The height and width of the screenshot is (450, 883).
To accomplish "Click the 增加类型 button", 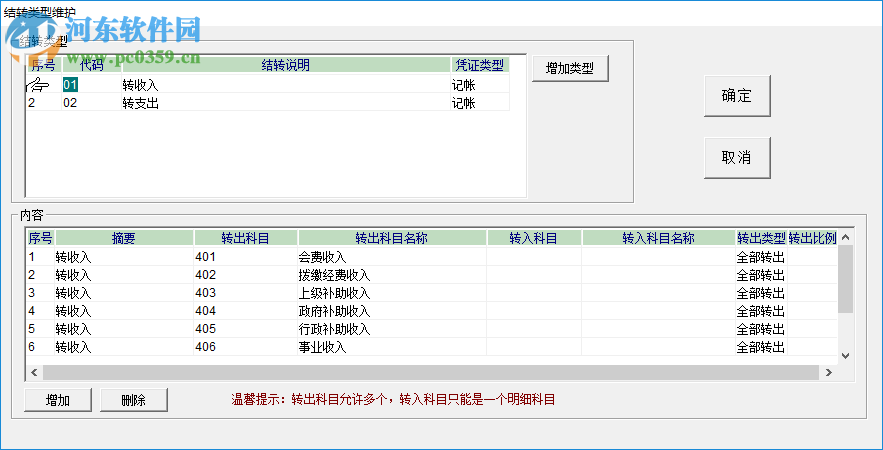I will pos(570,69).
